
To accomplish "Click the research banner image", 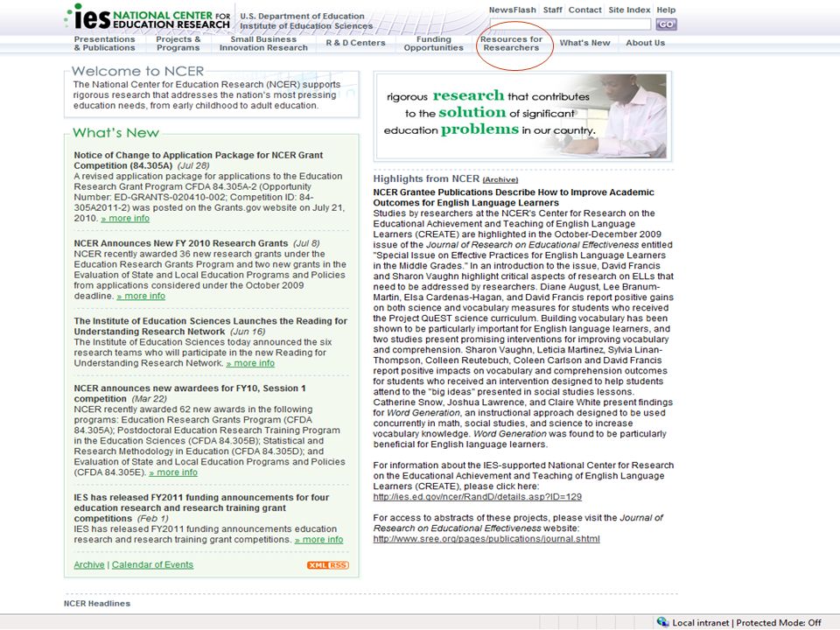I will click(x=522, y=116).
